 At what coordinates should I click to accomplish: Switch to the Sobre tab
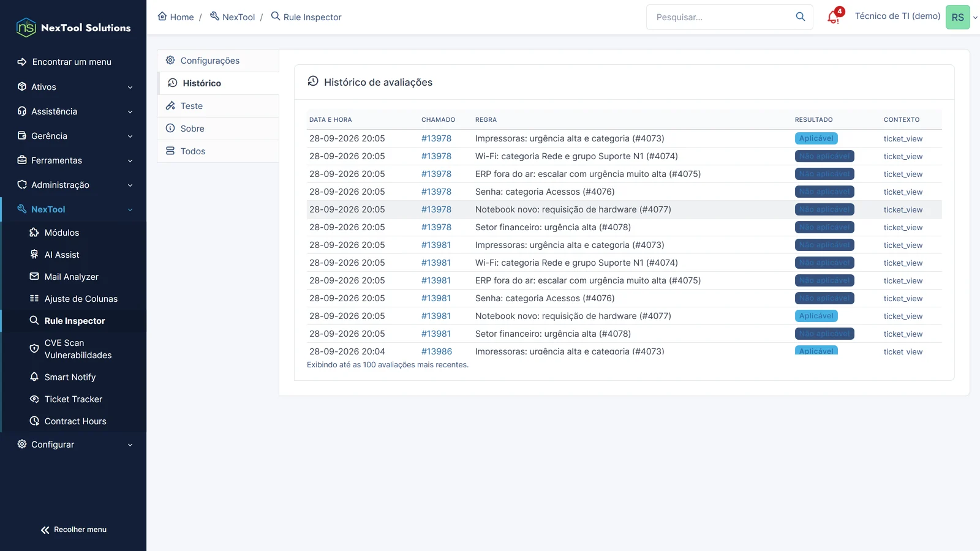click(x=218, y=129)
